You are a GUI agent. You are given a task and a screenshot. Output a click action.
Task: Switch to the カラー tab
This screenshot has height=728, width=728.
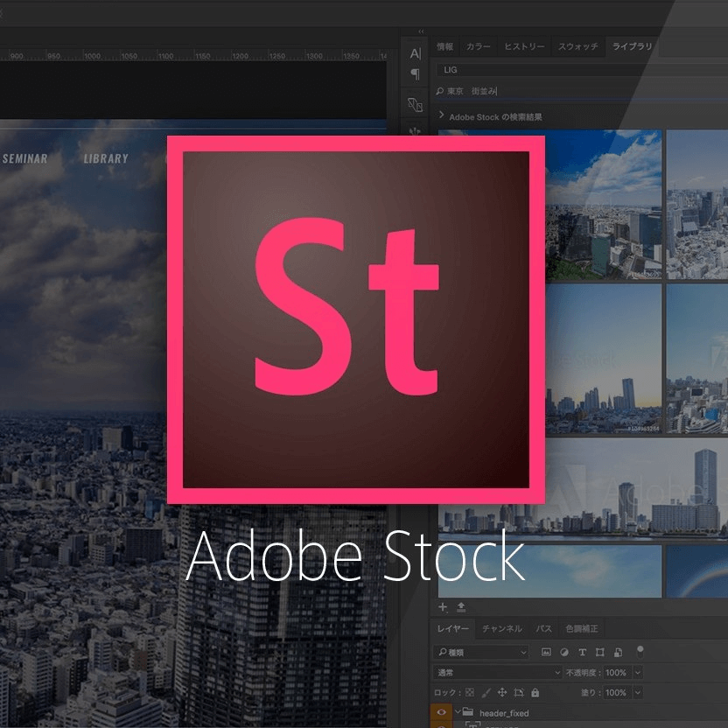pyautogui.click(x=479, y=46)
